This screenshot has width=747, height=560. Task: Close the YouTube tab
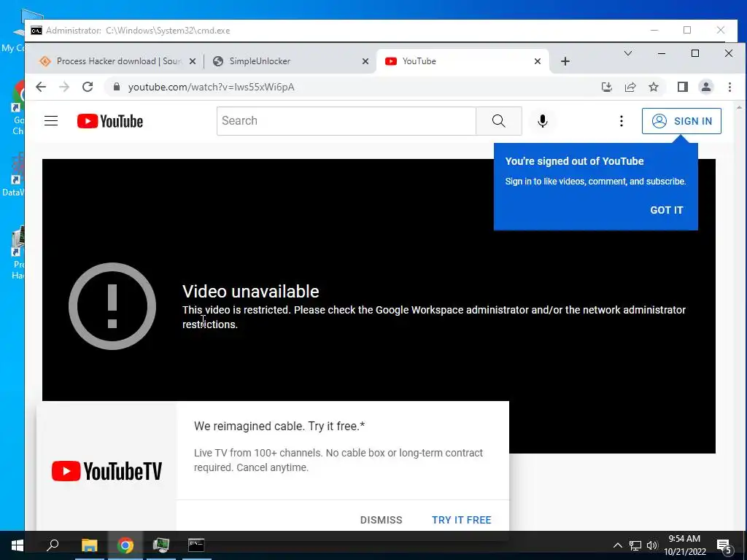tap(538, 61)
